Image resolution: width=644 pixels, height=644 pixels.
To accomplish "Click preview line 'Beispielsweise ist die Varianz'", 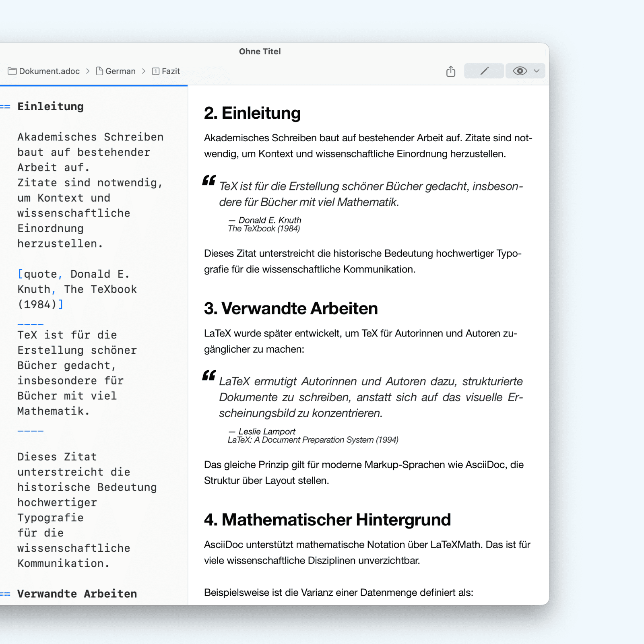I will (x=339, y=592).
